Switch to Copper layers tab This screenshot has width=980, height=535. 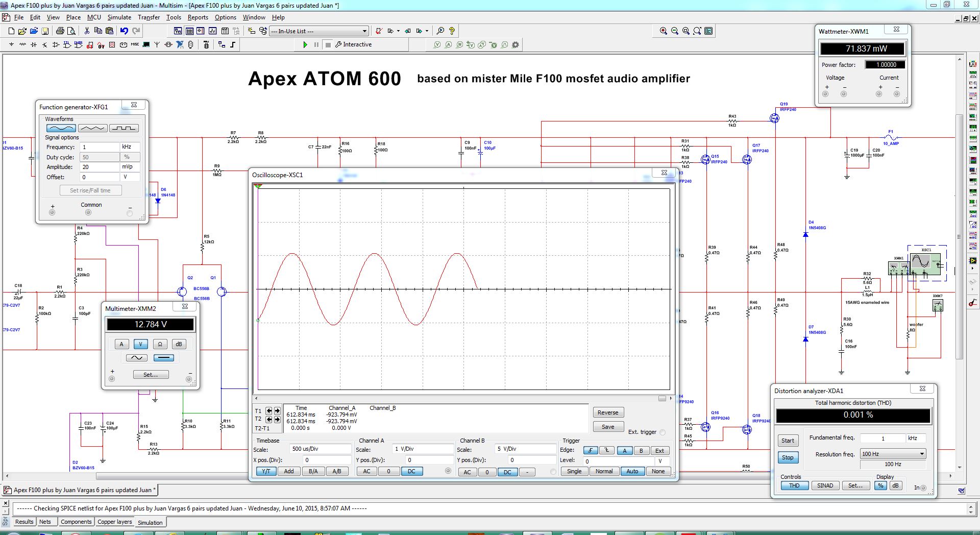115,522
